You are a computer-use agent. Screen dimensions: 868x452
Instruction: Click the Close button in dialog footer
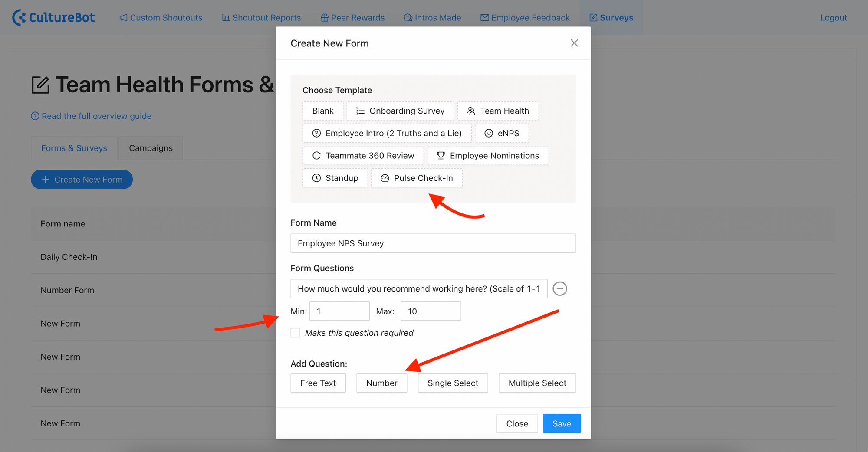click(517, 423)
